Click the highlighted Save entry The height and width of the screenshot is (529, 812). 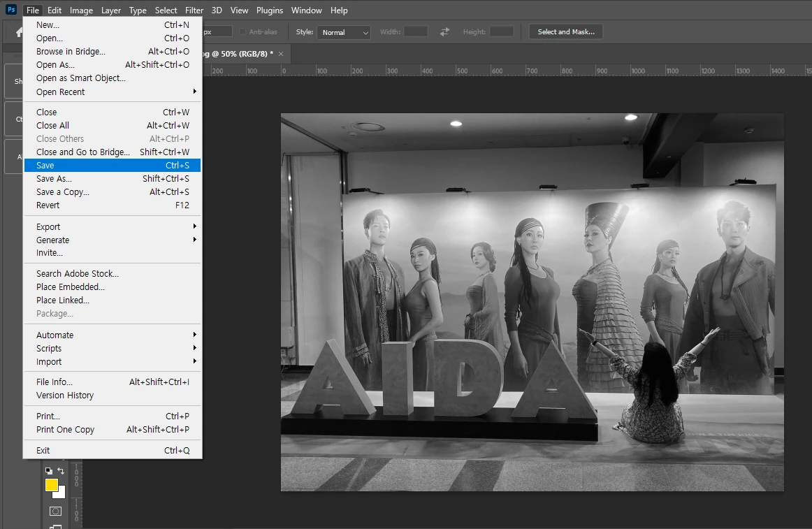click(x=113, y=166)
